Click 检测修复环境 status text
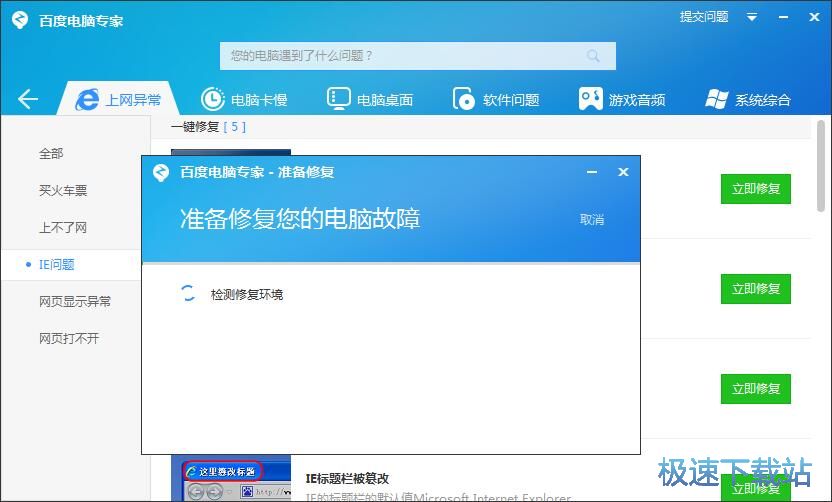This screenshot has height=502, width=832. coord(247,295)
